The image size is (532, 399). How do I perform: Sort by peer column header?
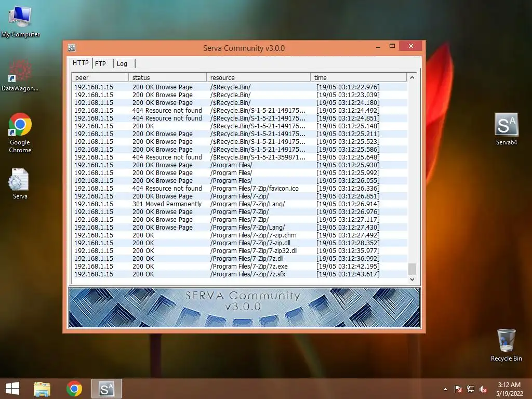100,77
